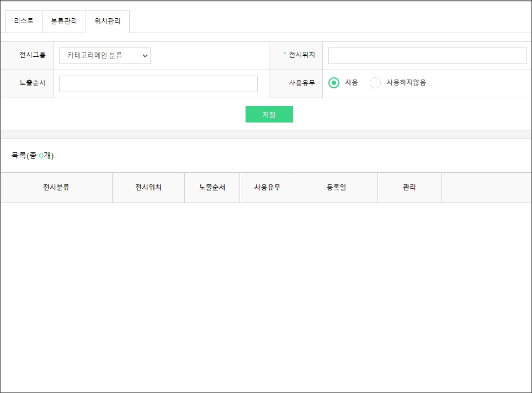Click the 노출순서 form label

point(33,83)
